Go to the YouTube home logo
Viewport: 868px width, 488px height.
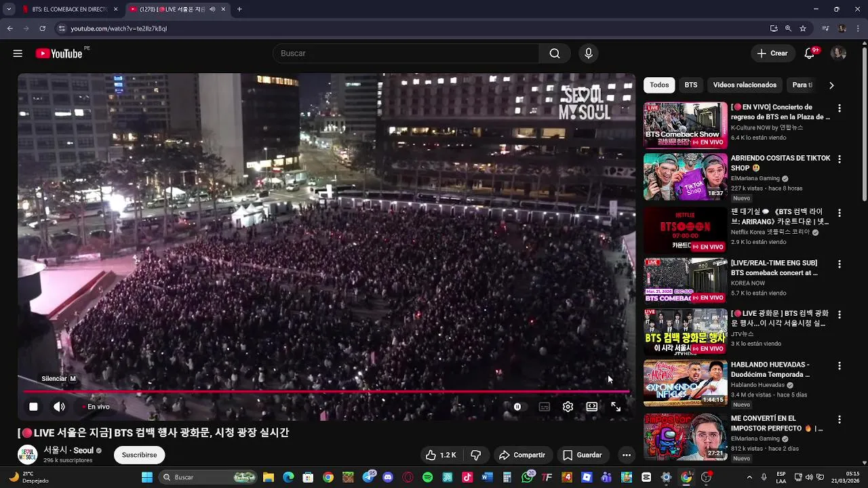point(59,54)
